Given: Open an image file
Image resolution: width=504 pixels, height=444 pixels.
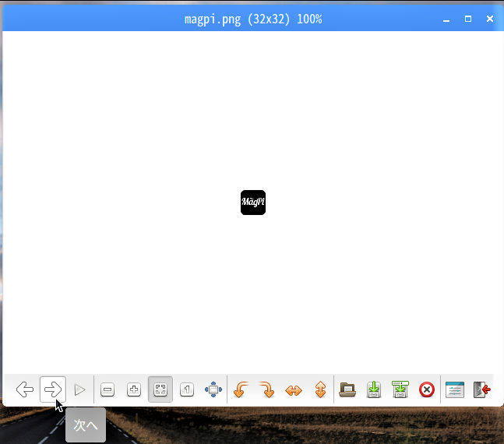Looking at the screenshot, I should [347, 389].
